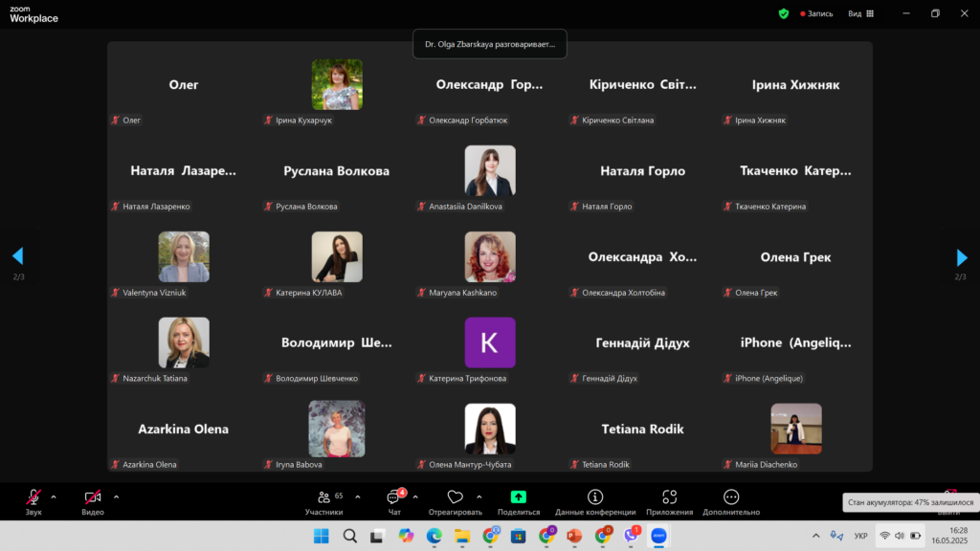Open reactions via Отреагировать heart icon
This screenshot has width=980, height=551.
point(455,501)
